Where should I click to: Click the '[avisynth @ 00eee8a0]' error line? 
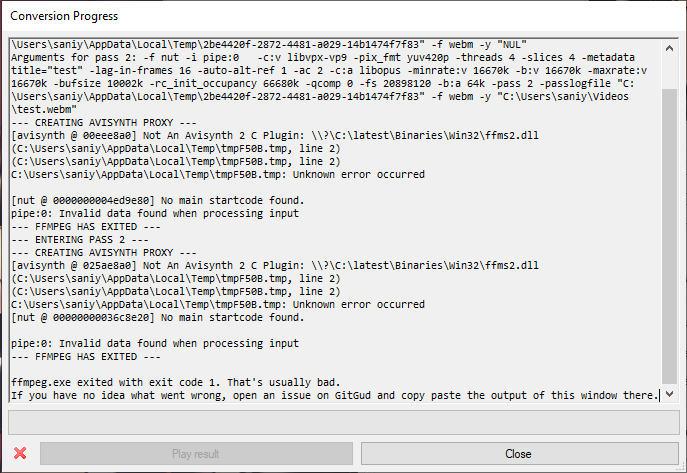[275, 135]
